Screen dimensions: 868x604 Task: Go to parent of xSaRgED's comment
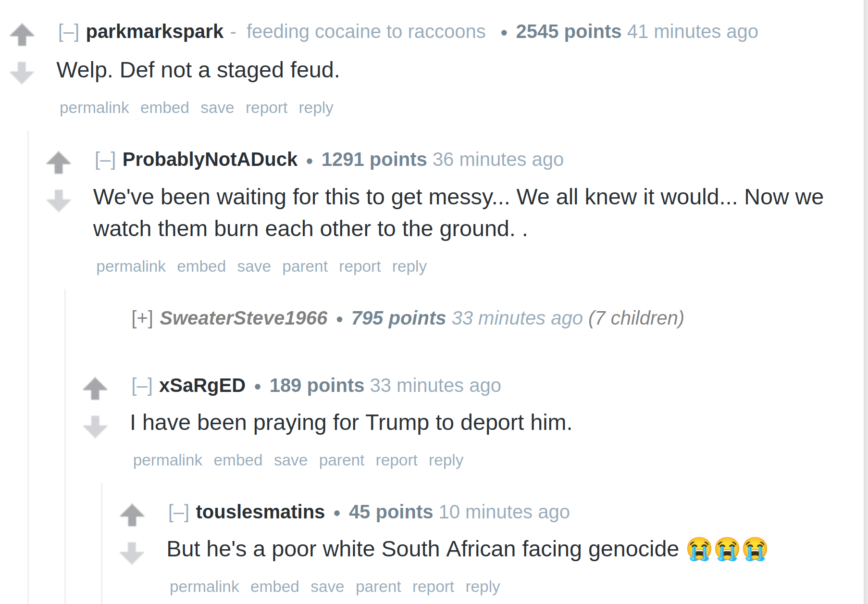click(x=342, y=460)
